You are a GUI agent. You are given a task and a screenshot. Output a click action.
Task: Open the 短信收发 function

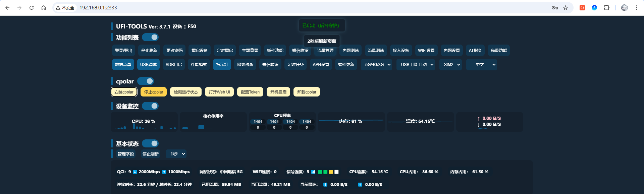coord(300,51)
